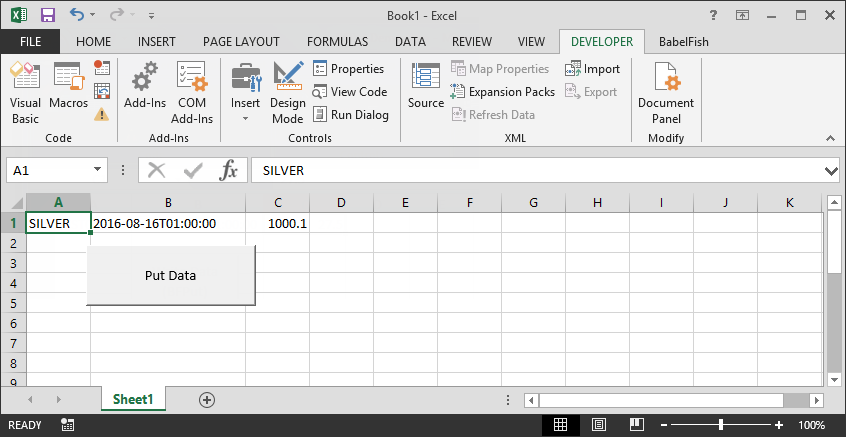Click the zoom slider handle
Image resolution: width=846 pixels, height=437 pixels.
721,425
